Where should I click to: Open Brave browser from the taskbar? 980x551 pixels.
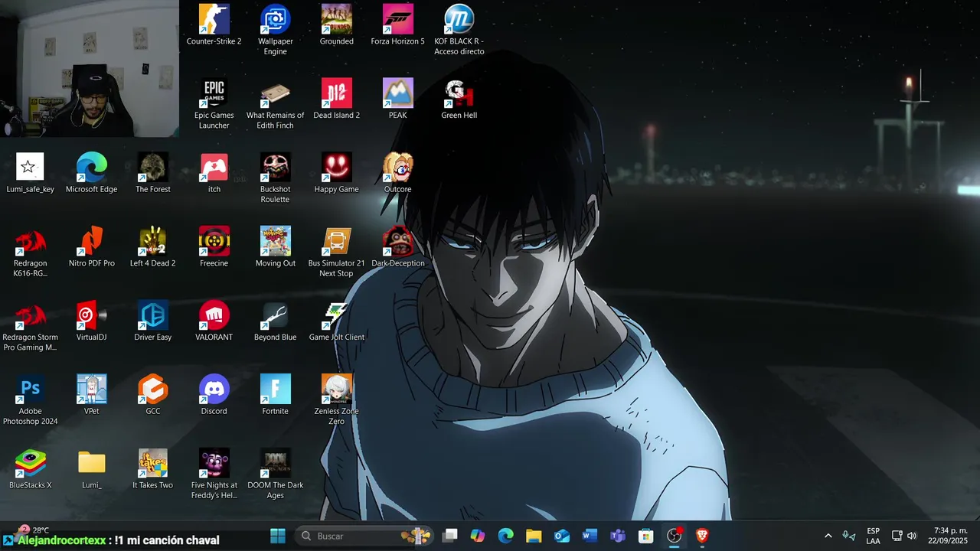tap(702, 536)
